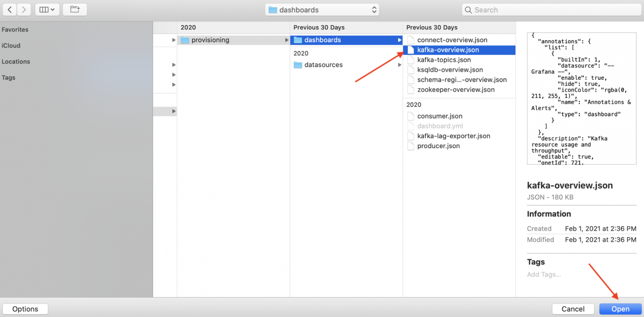The width and height of the screenshot is (644, 317).
Task: Expand the datasources folder chevron
Action: [x=399, y=65]
